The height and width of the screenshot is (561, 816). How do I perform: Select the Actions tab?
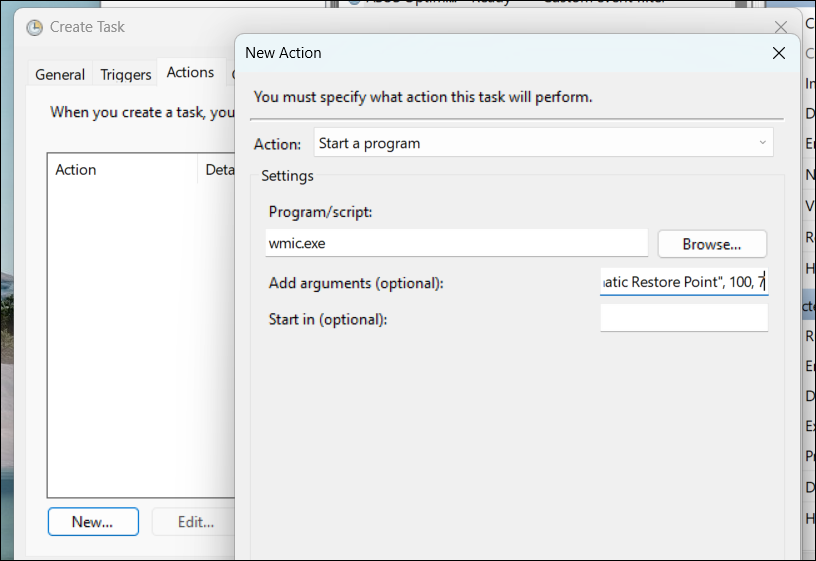(x=190, y=72)
